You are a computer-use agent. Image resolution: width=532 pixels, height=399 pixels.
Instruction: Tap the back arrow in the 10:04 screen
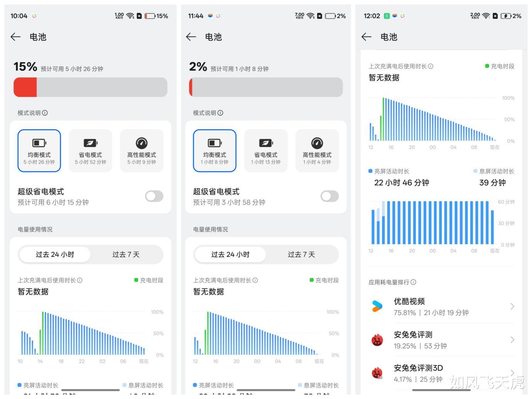point(15,37)
